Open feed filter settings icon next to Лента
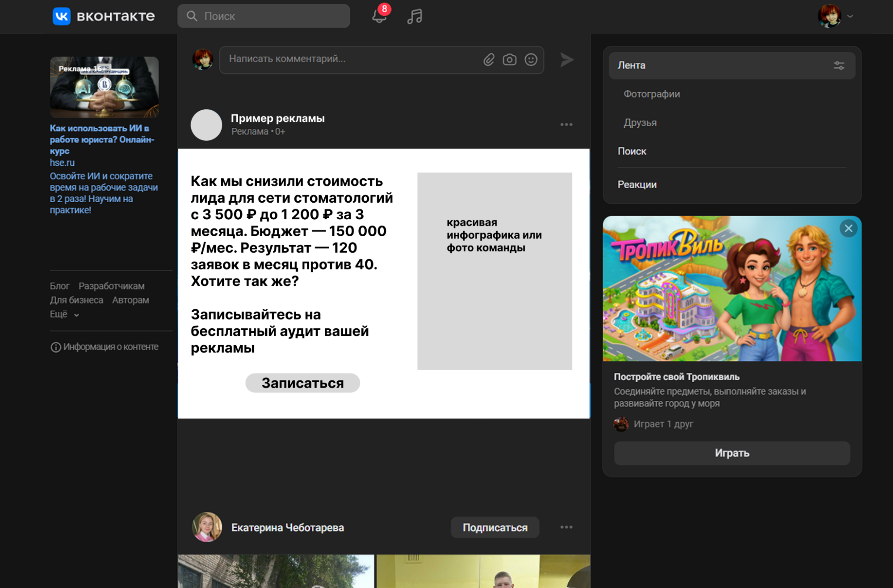Viewport: 893px width, 588px height. 839,66
